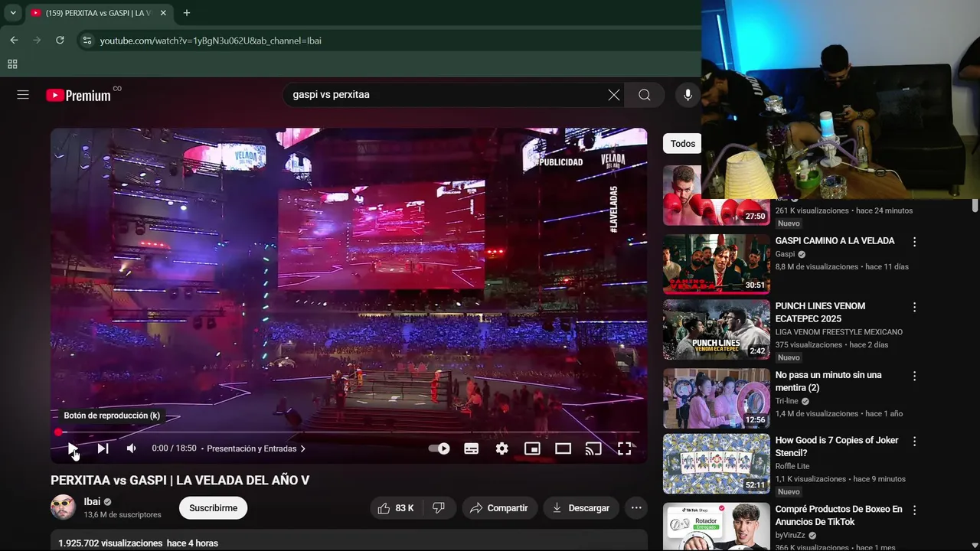Screen dimensions: 980x551
Task: Like the video with 83 K thumbs up
Action: pos(396,508)
